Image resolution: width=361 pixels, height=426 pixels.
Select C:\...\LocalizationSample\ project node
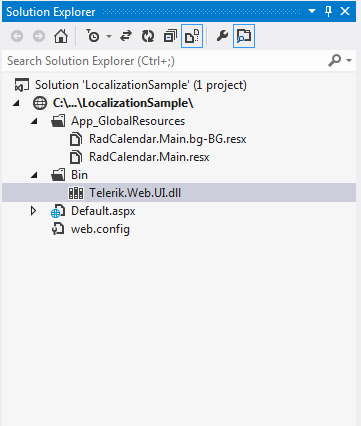(123, 103)
